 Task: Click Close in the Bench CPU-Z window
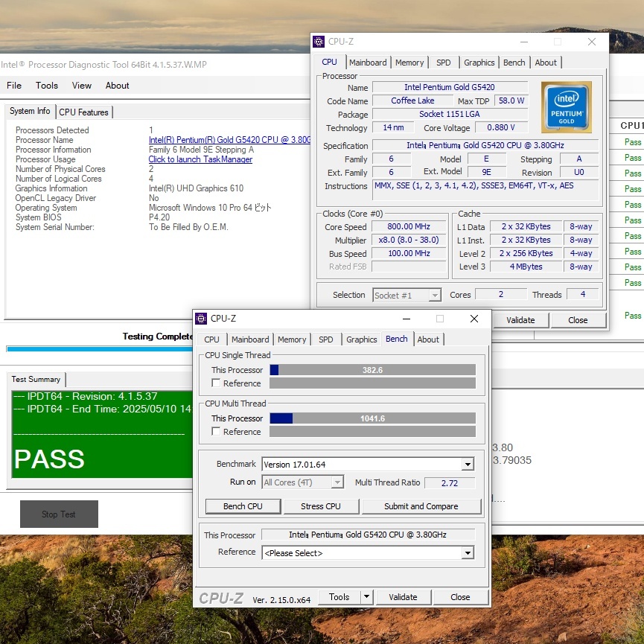[x=460, y=597]
